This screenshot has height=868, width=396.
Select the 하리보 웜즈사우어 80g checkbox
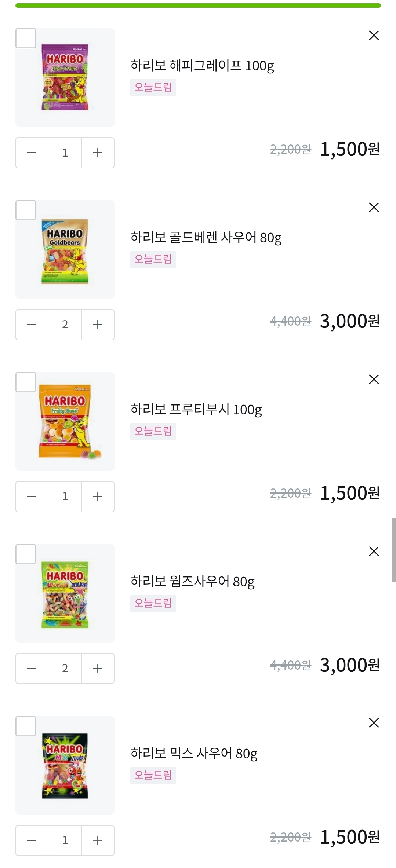[x=26, y=554]
